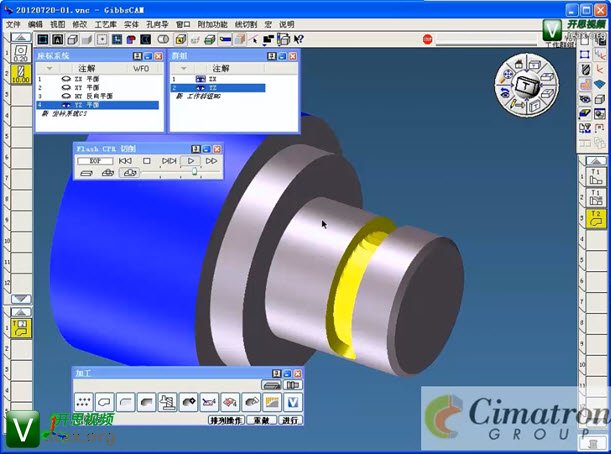Click the dotted points icon in machining palette

click(x=83, y=402)
